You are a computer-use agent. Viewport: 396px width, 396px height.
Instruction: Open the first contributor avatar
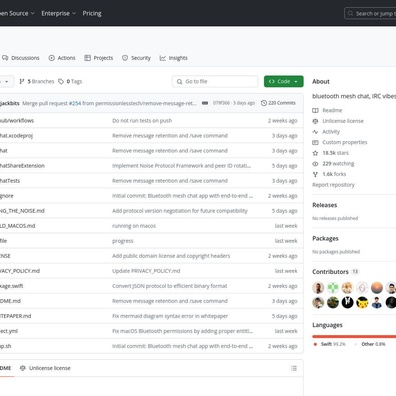coord(318,287)
